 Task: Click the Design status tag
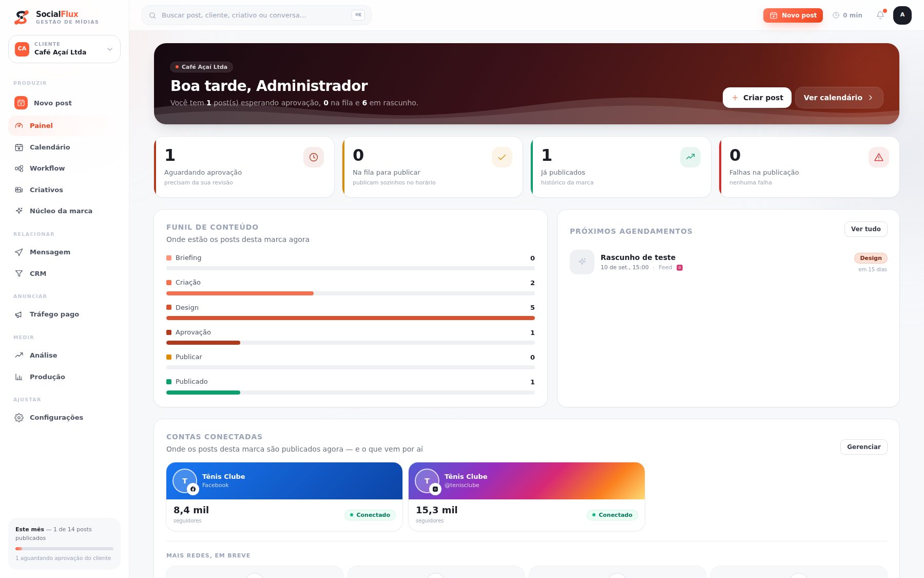coord(871,258)
